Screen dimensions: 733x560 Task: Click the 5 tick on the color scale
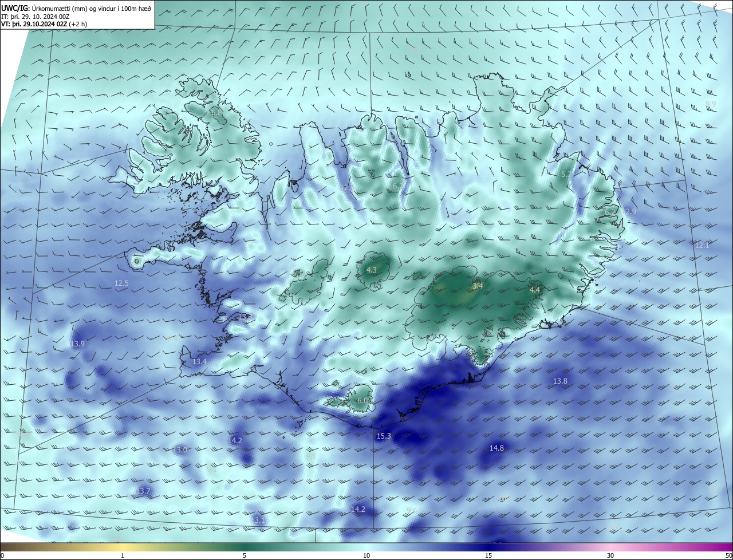245,555
